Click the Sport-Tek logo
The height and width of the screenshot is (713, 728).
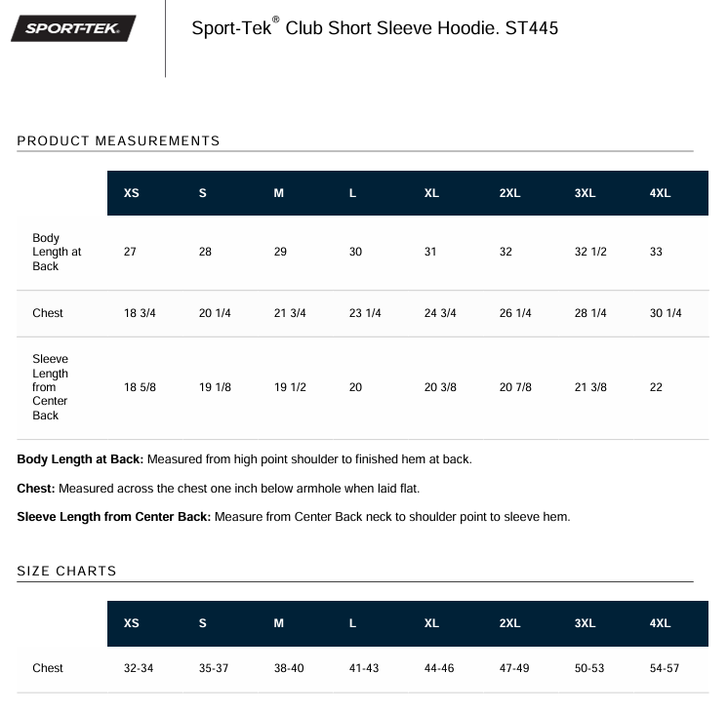73,29
